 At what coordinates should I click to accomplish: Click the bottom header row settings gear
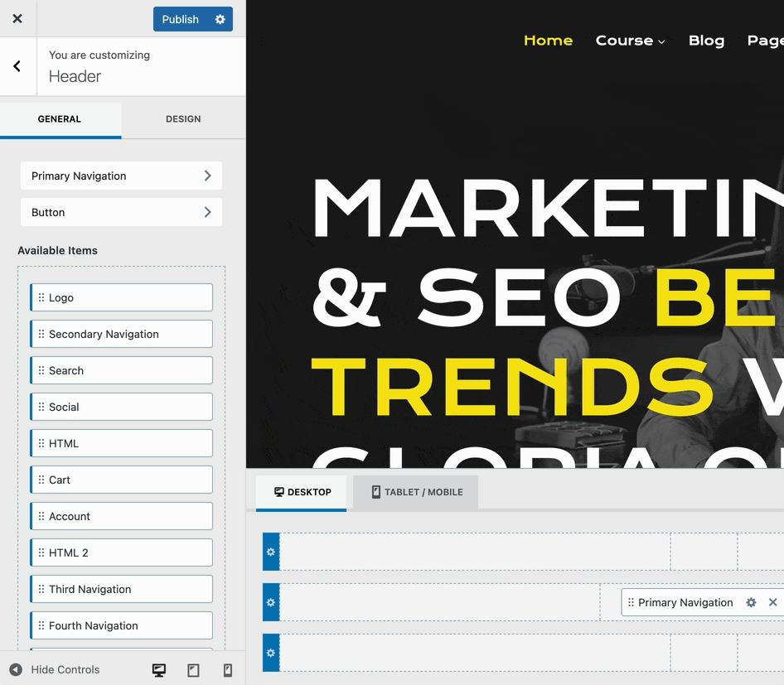tap(271, 653)
